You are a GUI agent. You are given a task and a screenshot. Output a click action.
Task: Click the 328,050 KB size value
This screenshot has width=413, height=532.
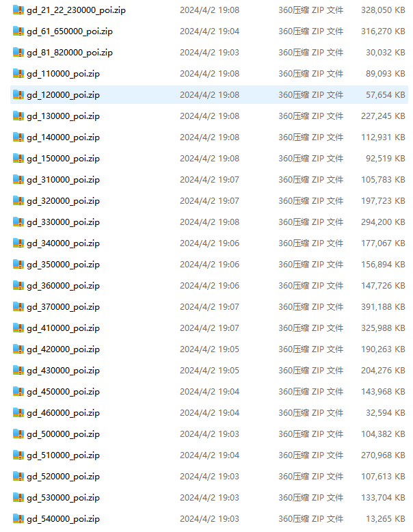(x=383, y=10)
